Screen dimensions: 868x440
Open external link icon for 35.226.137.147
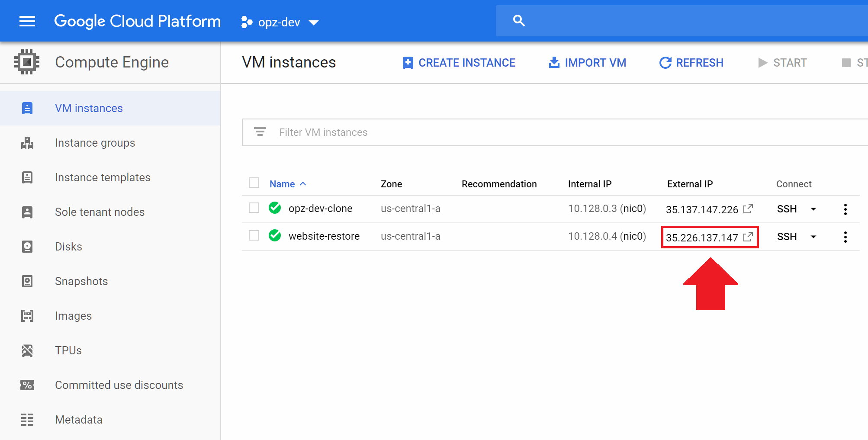[748, 237]
